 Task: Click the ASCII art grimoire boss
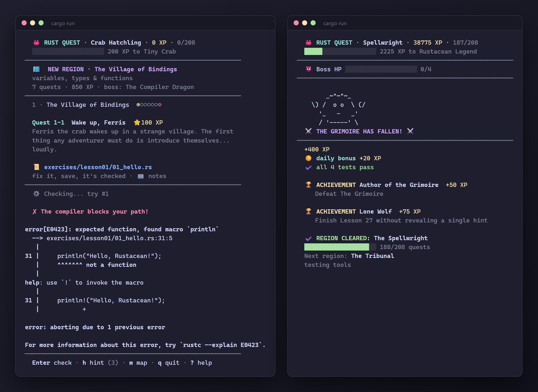pos(338,109)
